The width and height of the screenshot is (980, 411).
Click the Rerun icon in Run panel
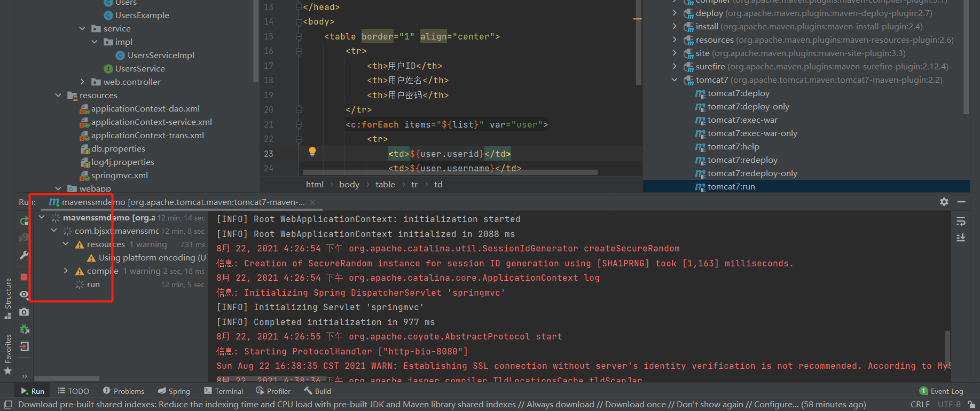23,221
